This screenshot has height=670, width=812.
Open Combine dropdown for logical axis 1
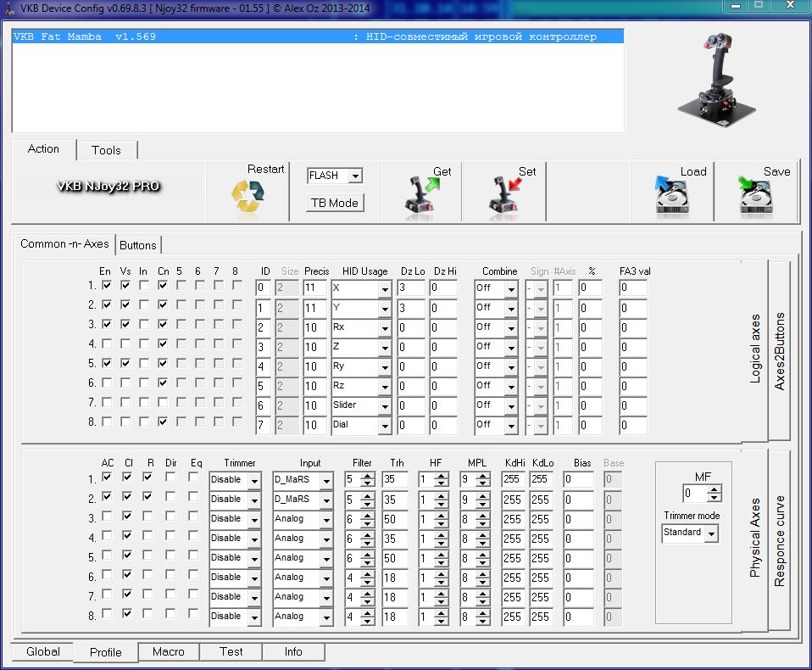pyautogui.click(x=511, y=290)
